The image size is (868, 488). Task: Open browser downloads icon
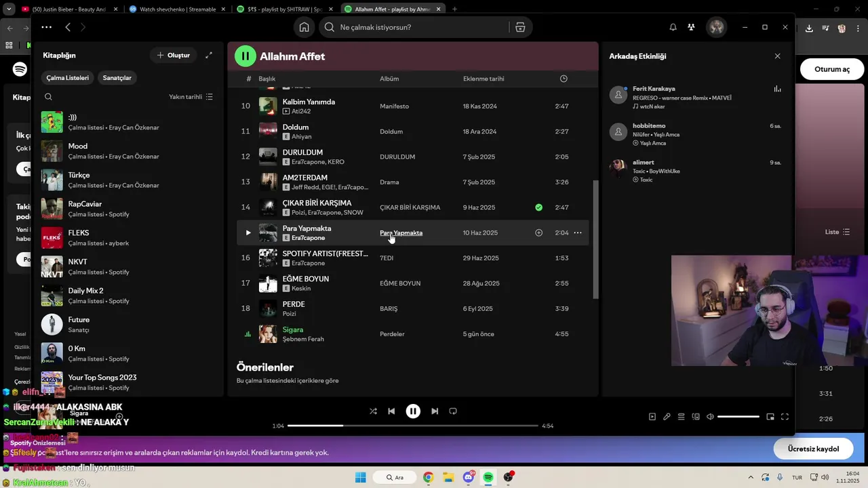[809, 28]
